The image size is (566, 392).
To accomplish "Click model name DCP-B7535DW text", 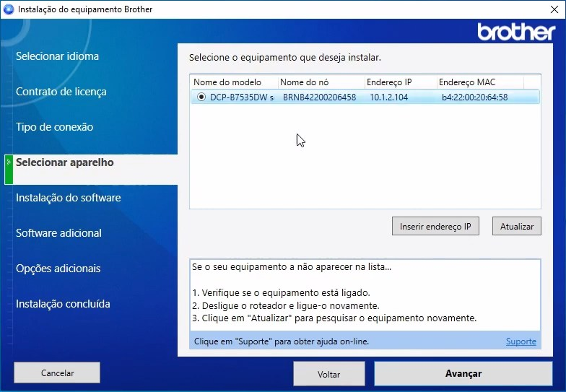I will pos(242,97).
